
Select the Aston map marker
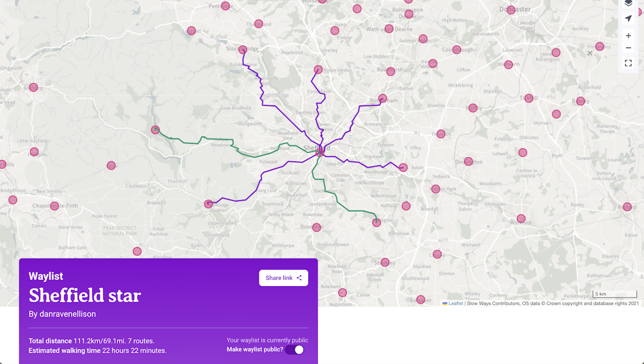coord(404,168)
